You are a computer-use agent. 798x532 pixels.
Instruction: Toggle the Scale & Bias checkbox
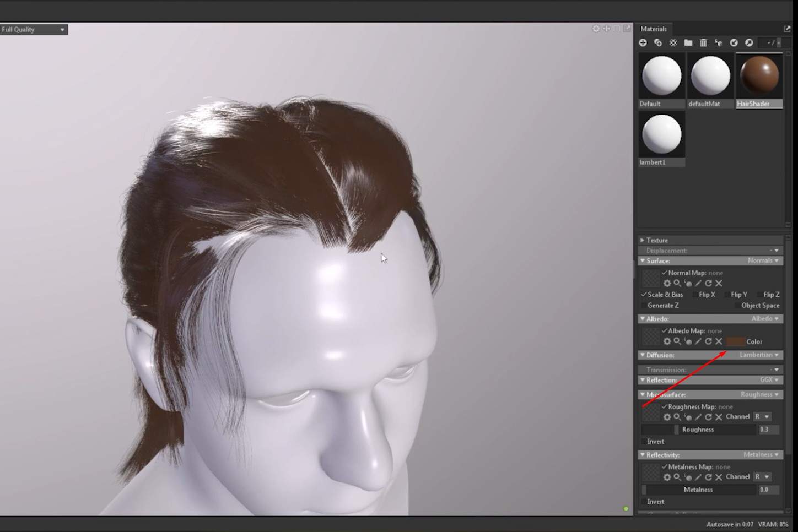(644, 295)
